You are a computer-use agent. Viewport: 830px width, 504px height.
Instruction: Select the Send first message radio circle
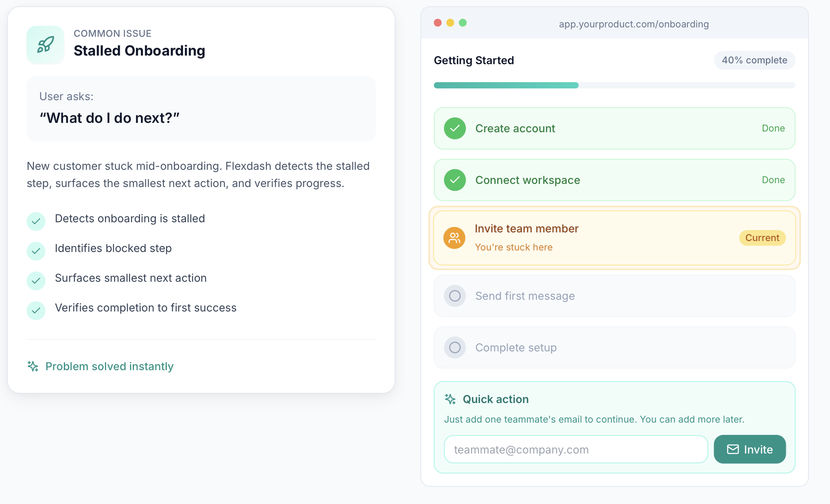[x=455, y=296]
